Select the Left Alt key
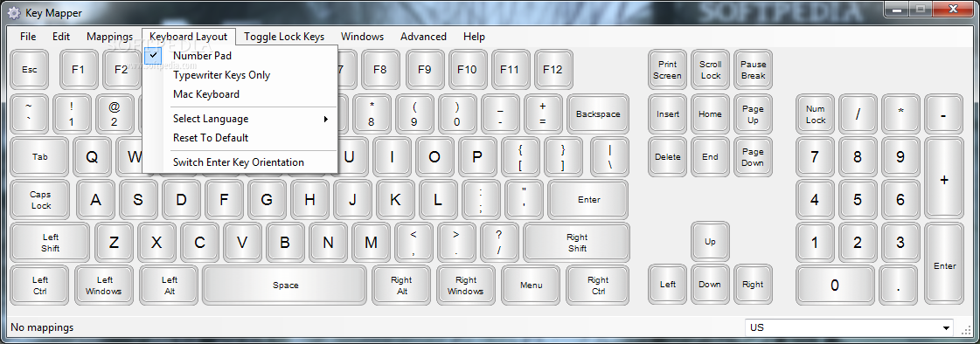Viewport: 980px width, 344px height. tap(169, 286)
